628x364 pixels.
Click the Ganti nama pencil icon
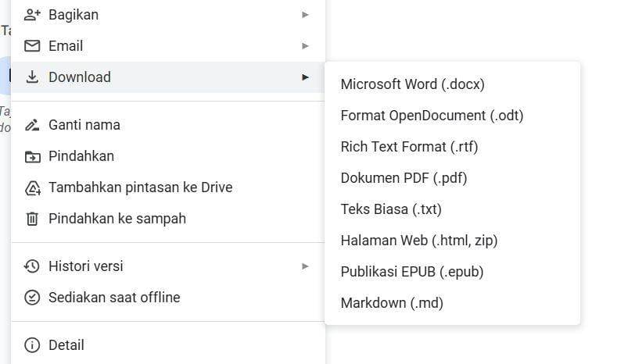[32, 125]
